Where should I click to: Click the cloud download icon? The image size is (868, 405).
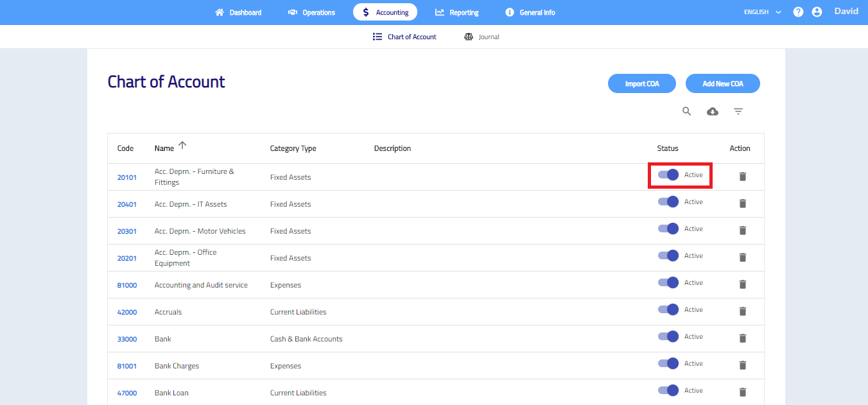tap(712, 112)
